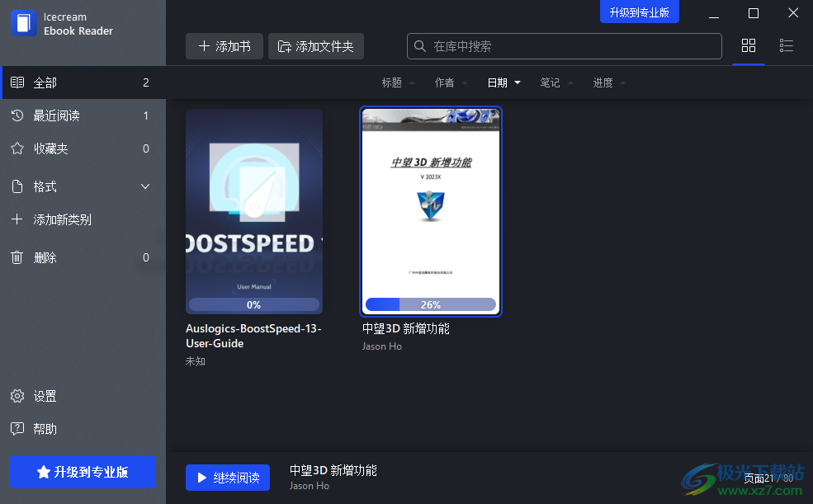
Task: Click the 26% progress bar on 中望3D book
Action: coord(431,304)
